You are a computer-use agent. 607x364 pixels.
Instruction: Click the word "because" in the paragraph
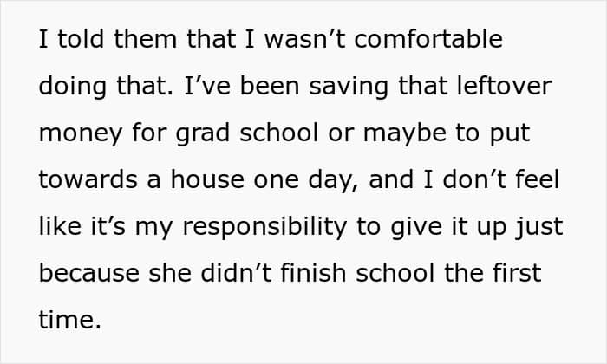click(89, 273)
